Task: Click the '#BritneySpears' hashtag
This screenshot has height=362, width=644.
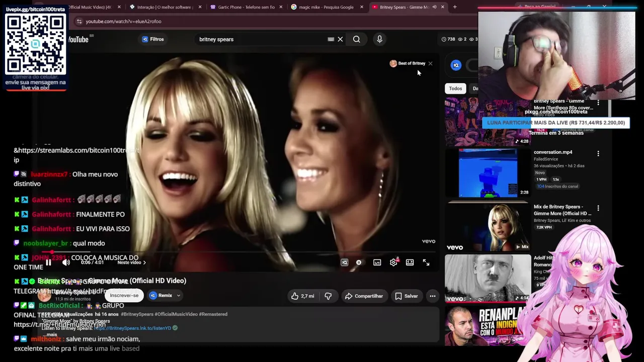Action: (x=137, y=314)
